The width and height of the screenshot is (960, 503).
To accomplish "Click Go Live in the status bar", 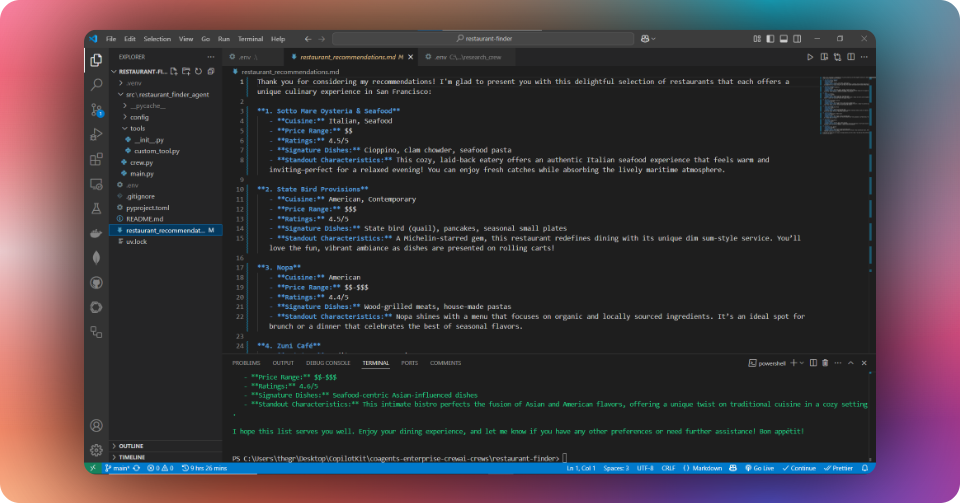I will (759, 468).
